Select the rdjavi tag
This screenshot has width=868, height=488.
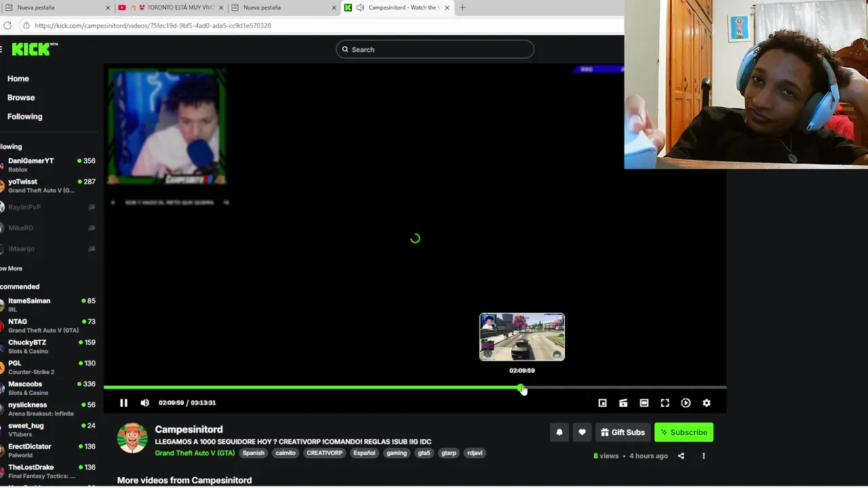point(475,453)
